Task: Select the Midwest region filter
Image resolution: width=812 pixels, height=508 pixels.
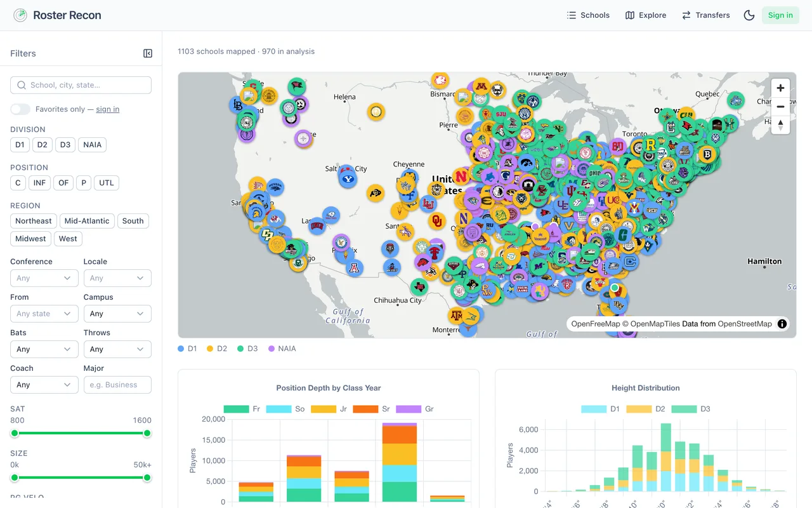Action: 30,239
